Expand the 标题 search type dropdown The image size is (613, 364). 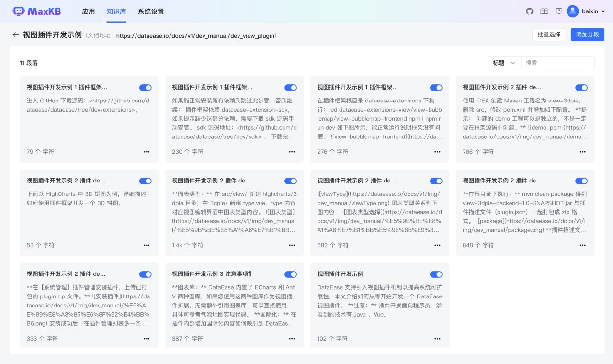click(504, 63)
